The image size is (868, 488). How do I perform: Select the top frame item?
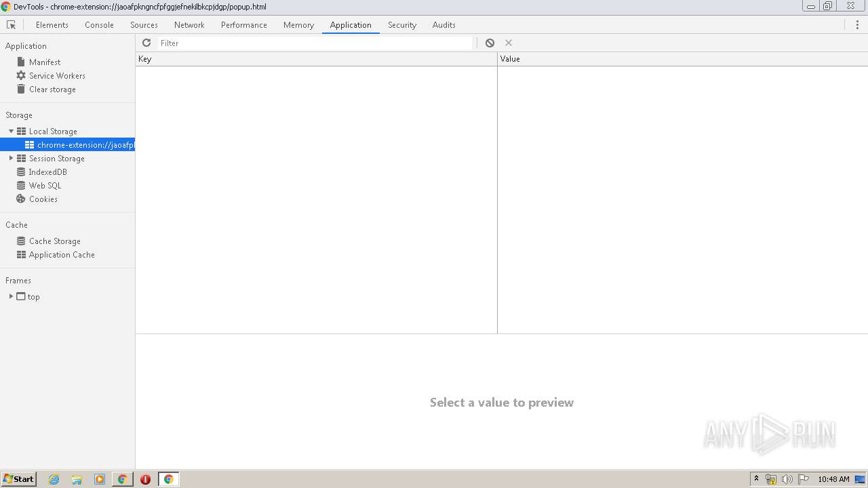(33, 296)
